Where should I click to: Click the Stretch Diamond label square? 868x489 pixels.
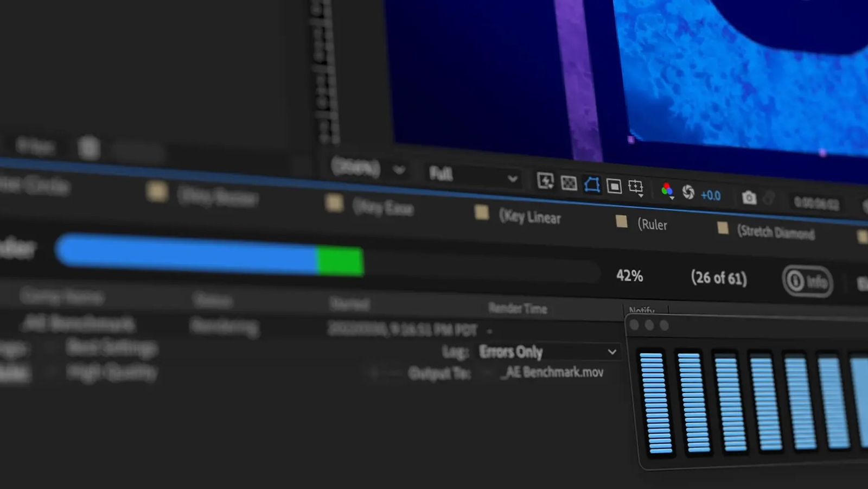click(x=723, y=228)
